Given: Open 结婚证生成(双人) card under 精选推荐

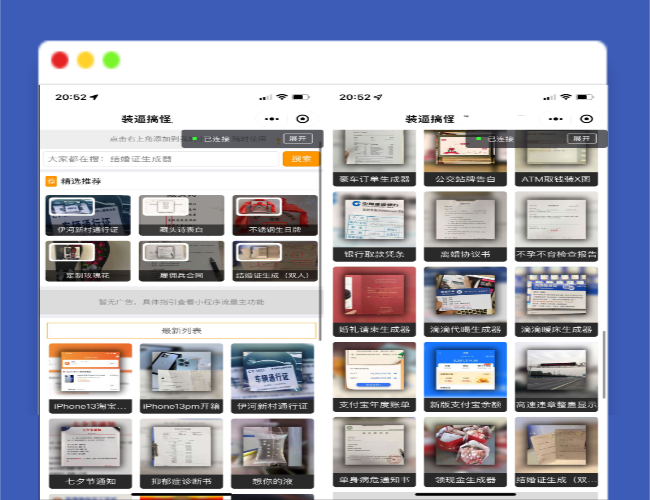Looking at the screenshot, I should coord(275,261).
